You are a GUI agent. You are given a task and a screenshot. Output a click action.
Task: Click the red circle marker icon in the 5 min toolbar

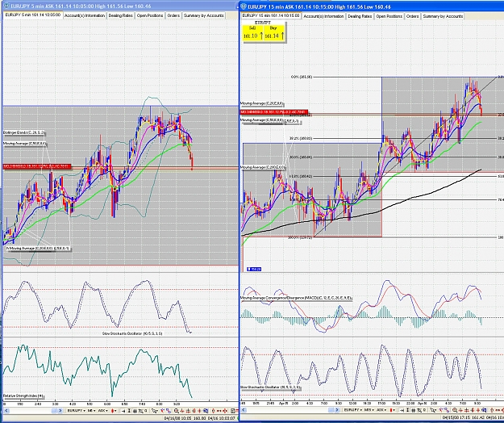[213, 410]
